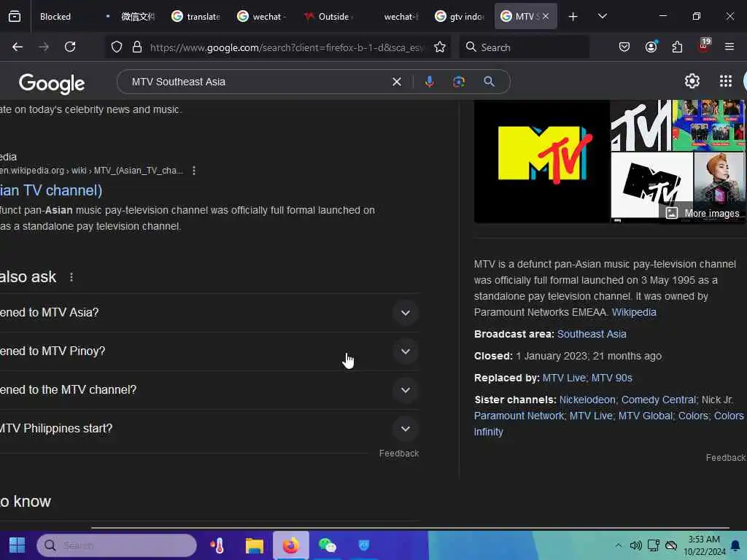
Task: Search by image with Google Lens
Action: pyautogui.click(x=459, y=82)
